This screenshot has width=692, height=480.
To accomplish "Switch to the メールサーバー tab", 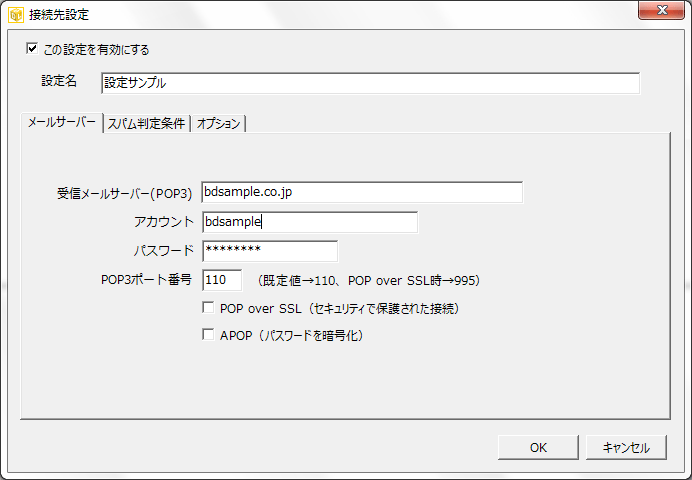I will click(x=61, y=122).
